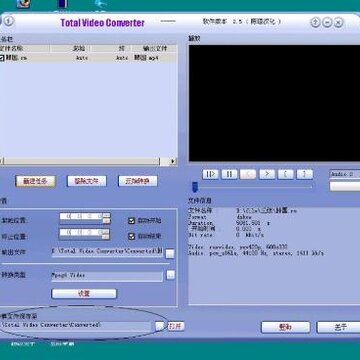Click the output file path field

click(x=107, y=252)
